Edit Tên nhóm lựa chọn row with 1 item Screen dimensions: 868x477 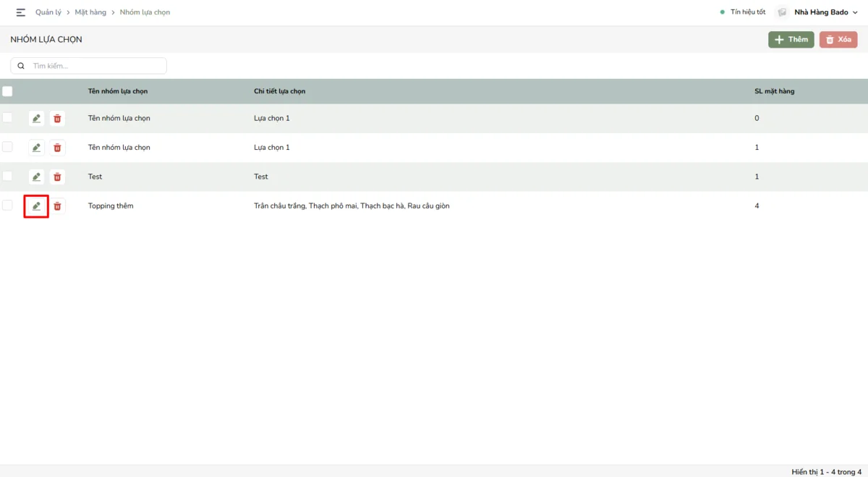point(36,148)
